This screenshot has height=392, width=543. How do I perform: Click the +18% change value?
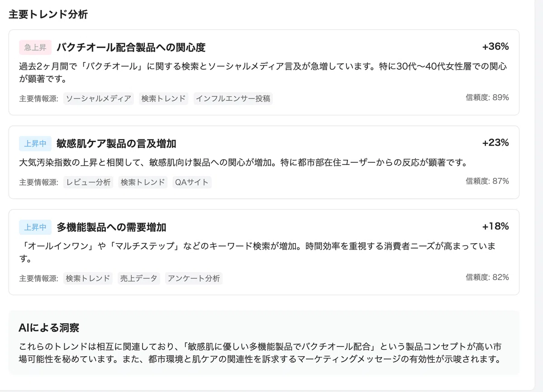click(x=495, y=226)
